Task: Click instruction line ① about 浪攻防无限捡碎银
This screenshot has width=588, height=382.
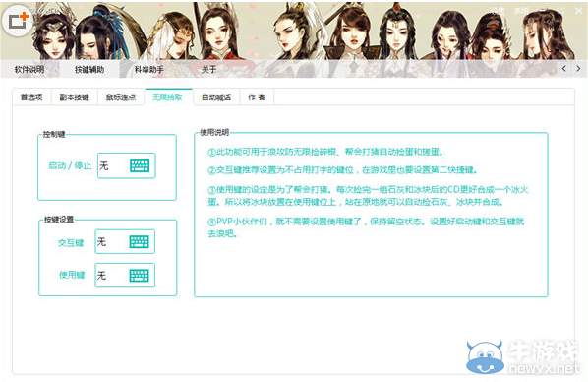Action: pyautogui.click(x=325, y=152)
